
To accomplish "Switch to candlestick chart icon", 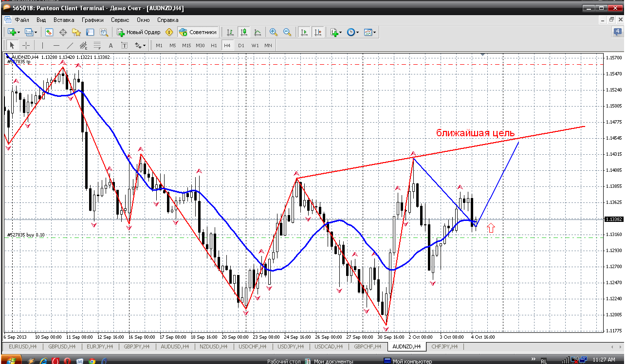I will click(x=244, y=32).
